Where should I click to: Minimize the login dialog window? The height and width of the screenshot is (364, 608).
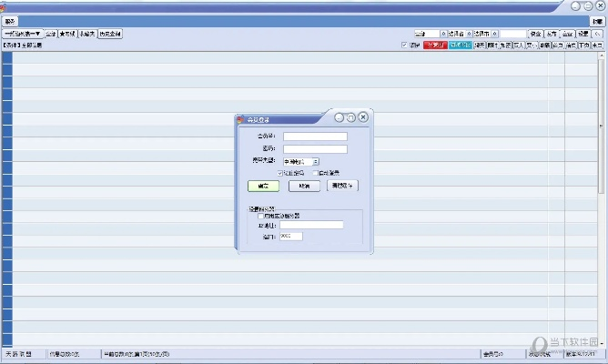coord(339,117)
